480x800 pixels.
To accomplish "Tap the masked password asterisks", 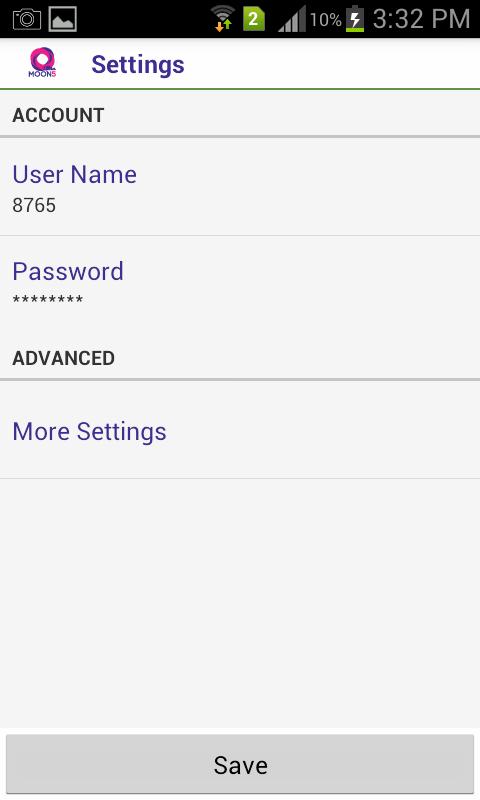I will pyautogui.click(x=47, y=299).
